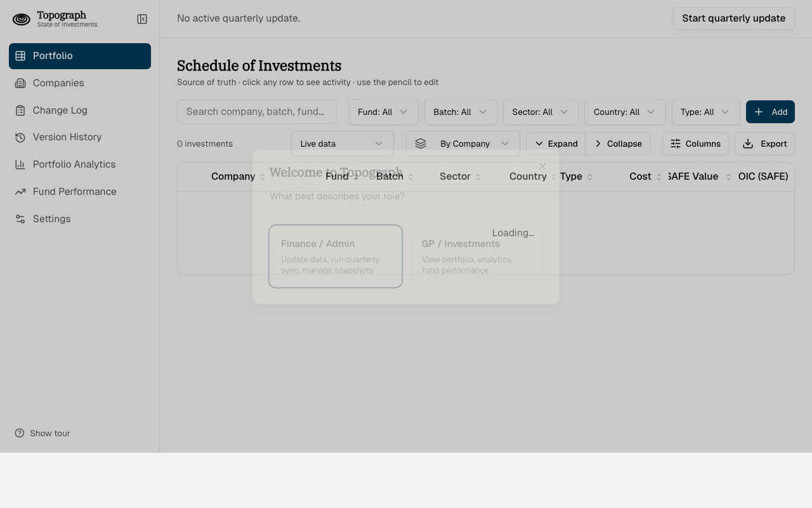The height and width of the screenshot is (508, 812).
Task: Open the Change Log page
Action: pyautogui.click(x=60, y=110)
